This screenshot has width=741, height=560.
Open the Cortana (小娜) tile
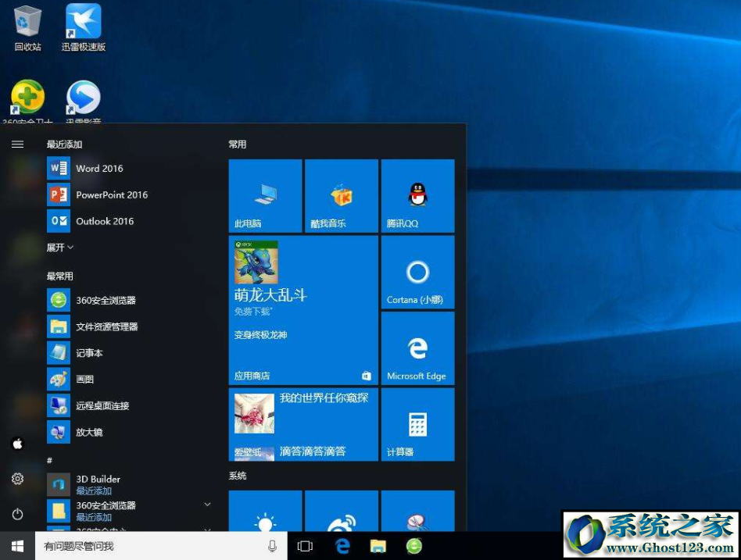pos(417,273)
